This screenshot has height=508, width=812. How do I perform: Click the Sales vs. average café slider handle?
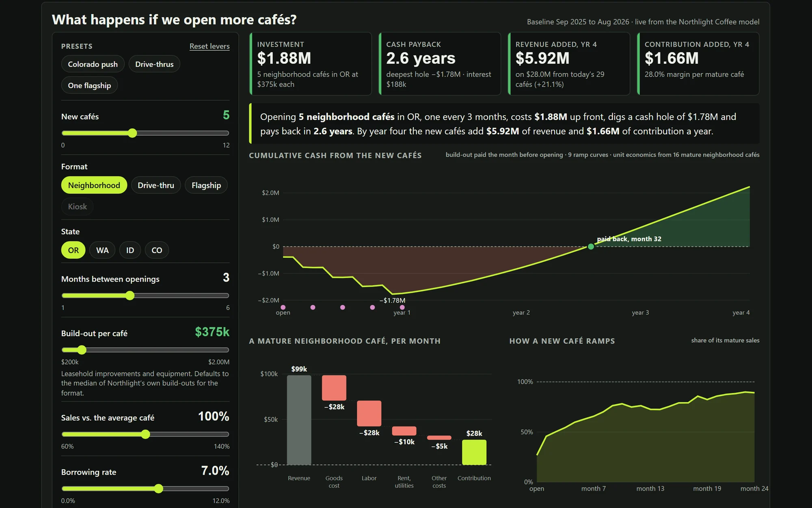tap(146, 434)
